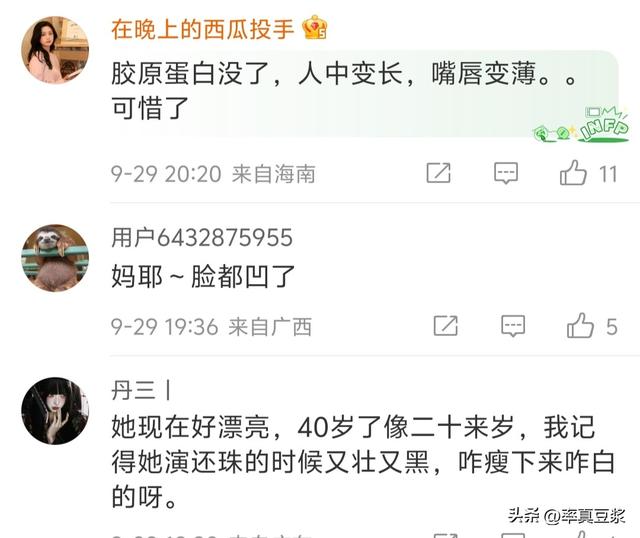The width and height of the screenshot is (640, 538).
Task: Like the 妈耶~脸都凹了 comment
Action: pyautogui.click(x=580, y=326)
